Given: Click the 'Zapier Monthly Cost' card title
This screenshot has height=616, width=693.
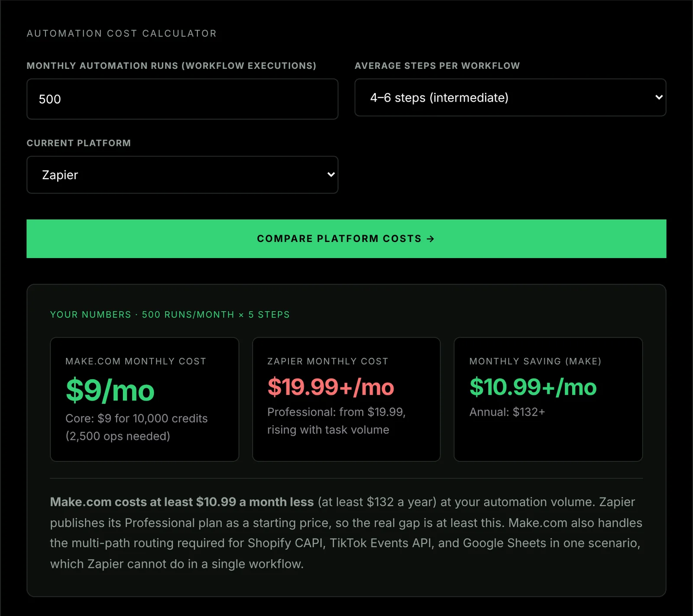Looking at the screenshot, I should pyautogui.click(x=328, y=361).
